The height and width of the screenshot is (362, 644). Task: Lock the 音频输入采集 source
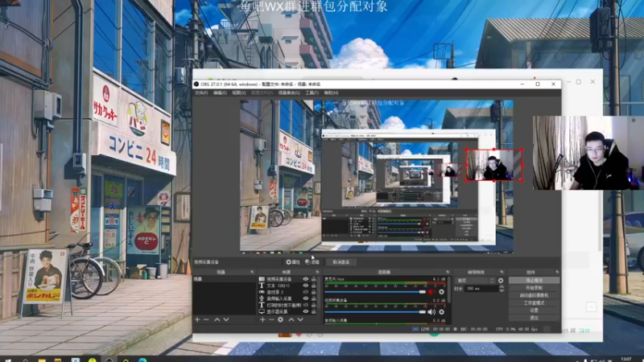[x=314, y=298]
